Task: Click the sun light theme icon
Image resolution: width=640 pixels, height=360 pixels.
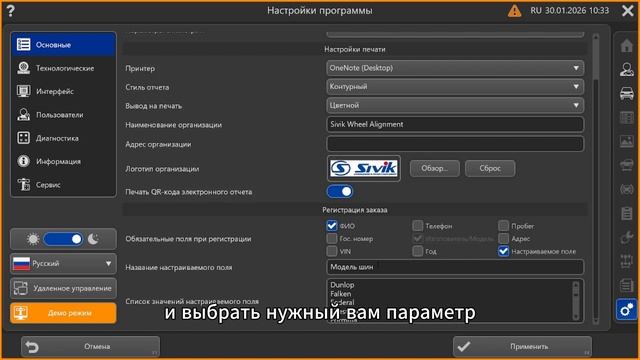Action: click(33, 239)
